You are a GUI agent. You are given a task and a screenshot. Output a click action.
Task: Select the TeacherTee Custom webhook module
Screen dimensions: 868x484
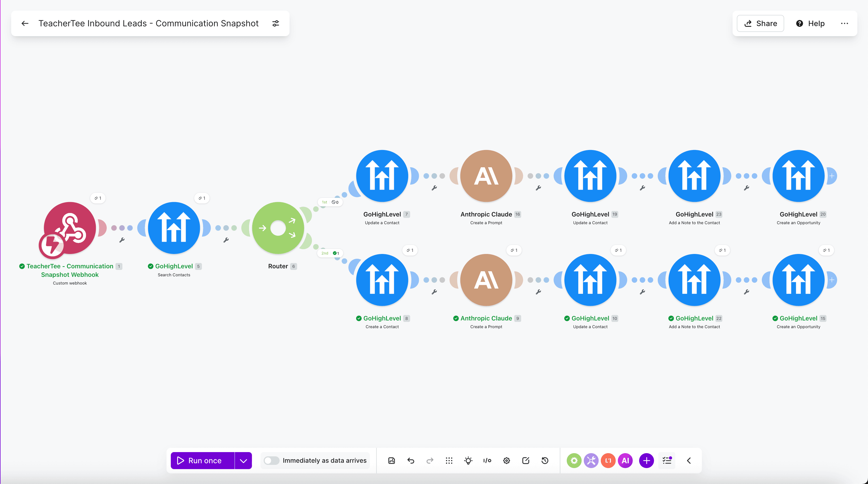point(70,228)
